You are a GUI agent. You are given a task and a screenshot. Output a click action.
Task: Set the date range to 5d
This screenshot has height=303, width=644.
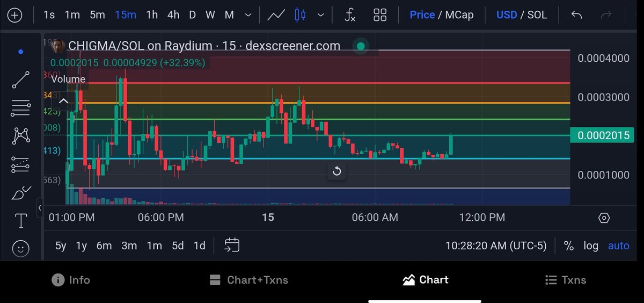(178, 246)
